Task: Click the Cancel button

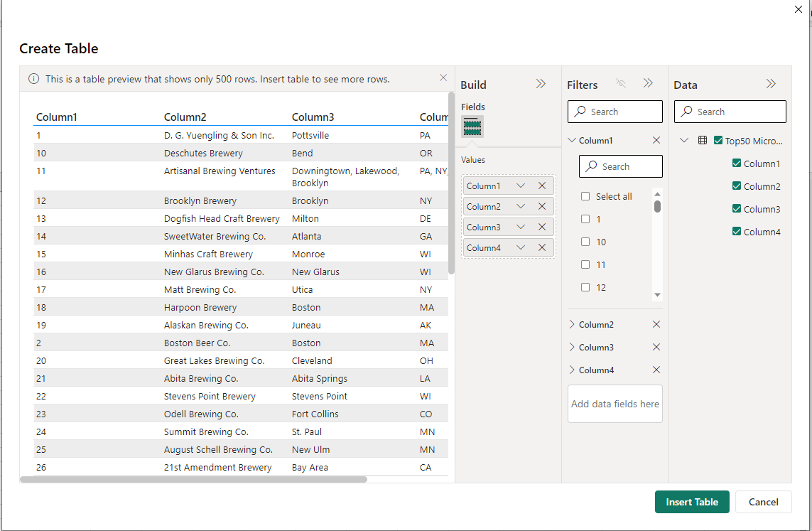Action: click(763, 502)
